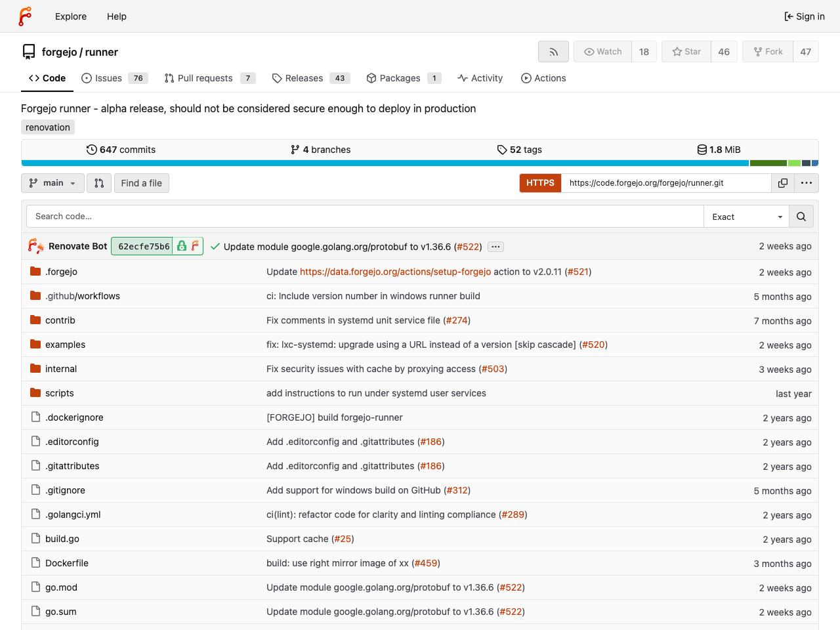
Task: Click the compare branches icon button
Action: [x=99, y=183]
